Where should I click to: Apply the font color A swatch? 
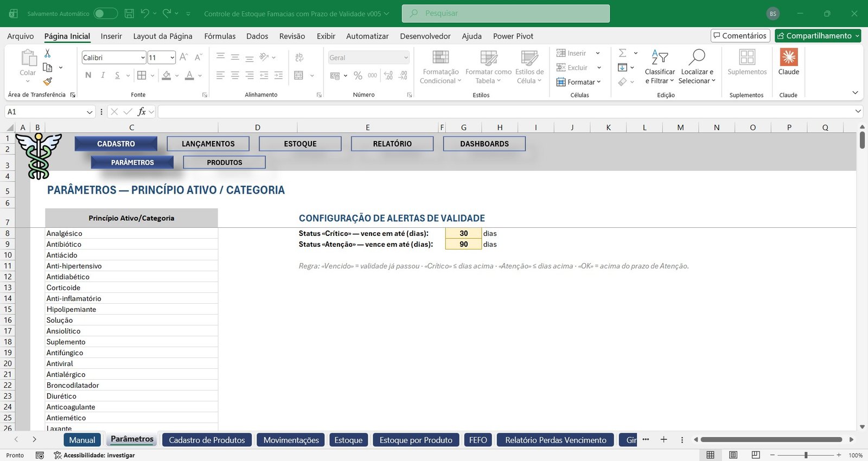189,75
